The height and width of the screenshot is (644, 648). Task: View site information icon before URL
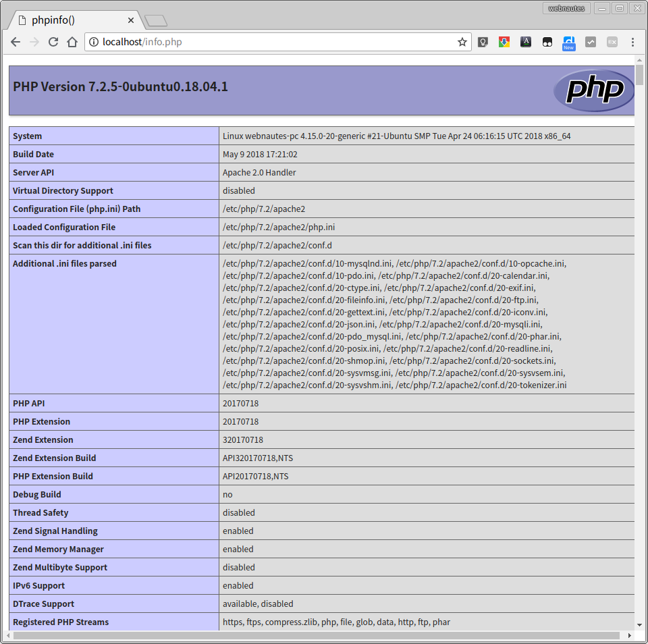[x=94, y=42]
